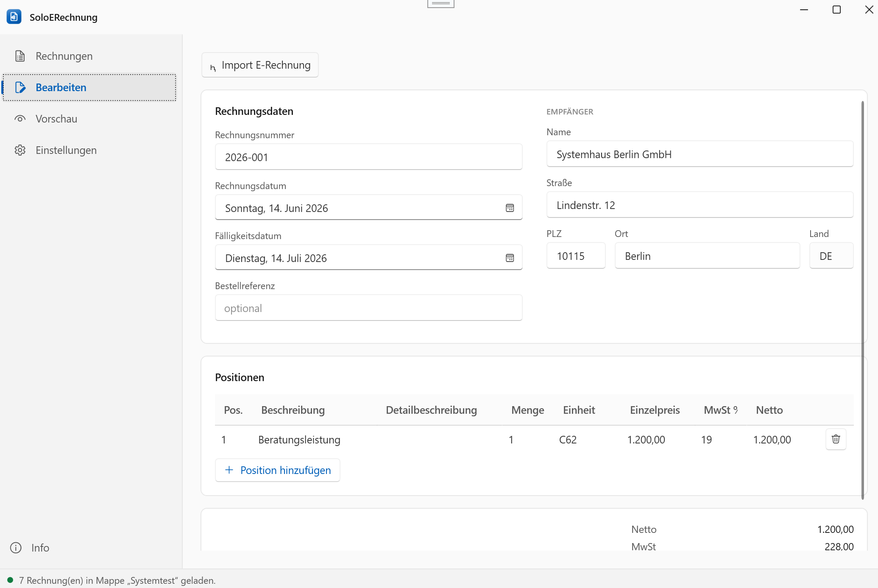Edit the recipient Name field
Viewport: 878px width, 588px height.
tap(700, 154)
